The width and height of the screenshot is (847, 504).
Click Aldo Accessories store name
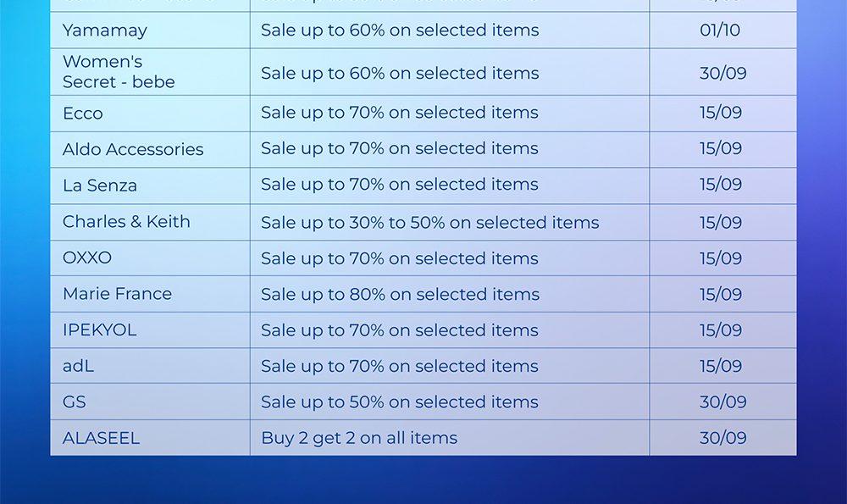pos(133,149)
